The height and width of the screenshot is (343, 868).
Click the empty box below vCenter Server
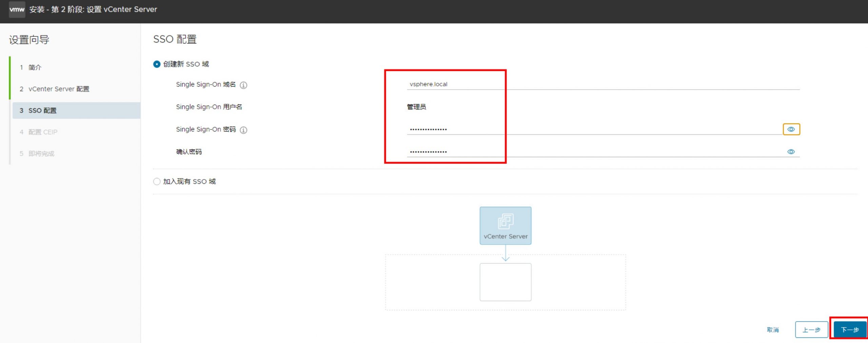click(x=505, y=282)
